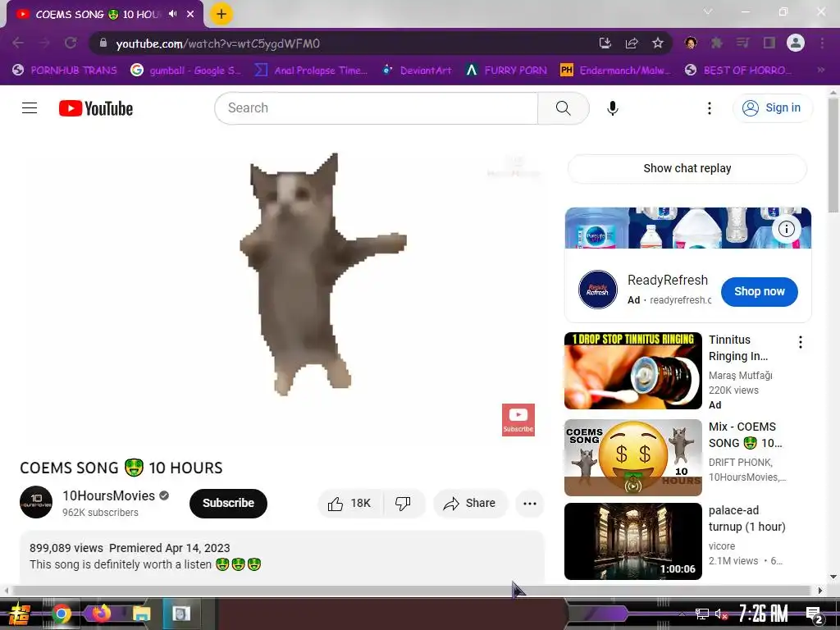Screen dimensions: 840x630
Task: Install app icon in address bar
Action: 605,43
